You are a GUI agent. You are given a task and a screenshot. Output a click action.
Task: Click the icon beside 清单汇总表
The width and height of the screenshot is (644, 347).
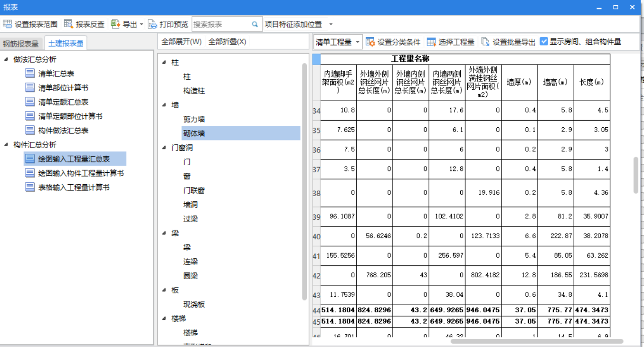coord(30,74)
